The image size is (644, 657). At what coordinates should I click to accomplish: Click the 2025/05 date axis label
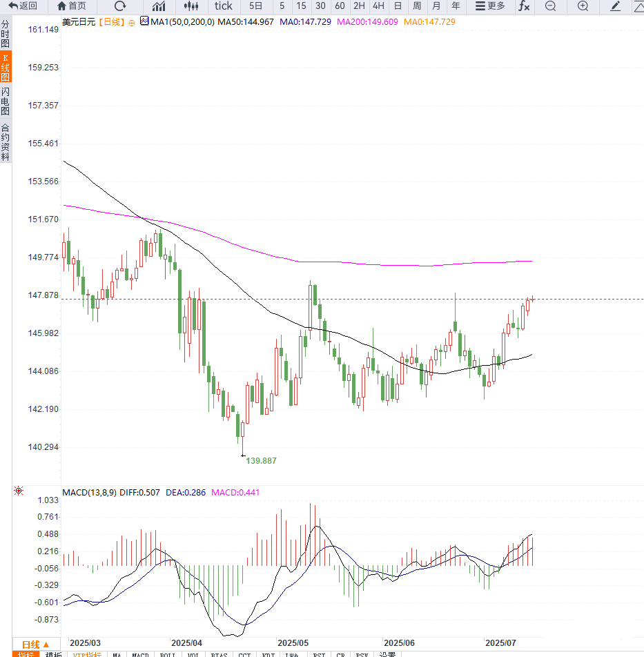tap(293, 643)
